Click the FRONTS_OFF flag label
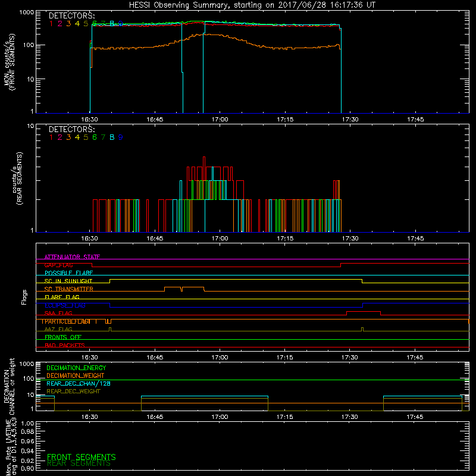This screenshot has width=476, height=476. pos(63,337)
